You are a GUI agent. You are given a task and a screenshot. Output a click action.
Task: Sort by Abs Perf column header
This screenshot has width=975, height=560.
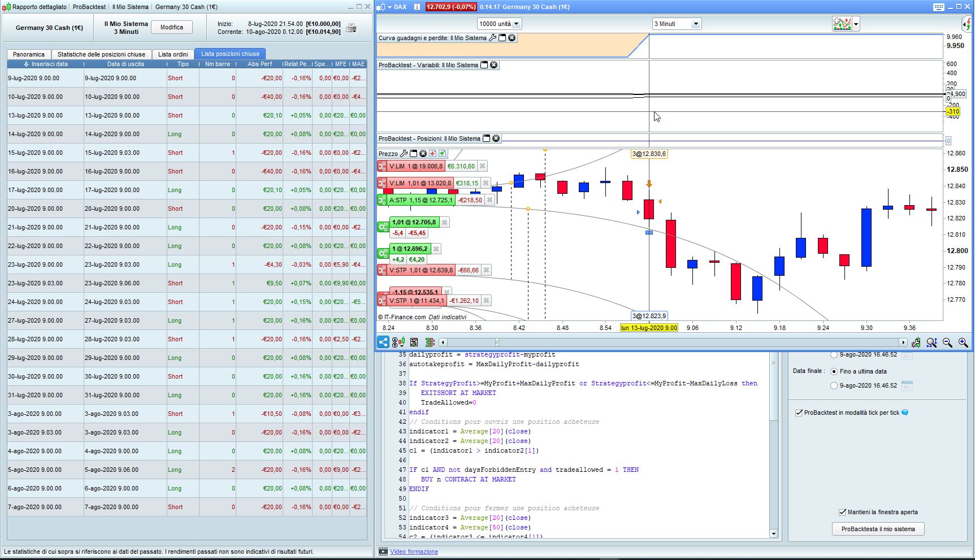point(259,64)
